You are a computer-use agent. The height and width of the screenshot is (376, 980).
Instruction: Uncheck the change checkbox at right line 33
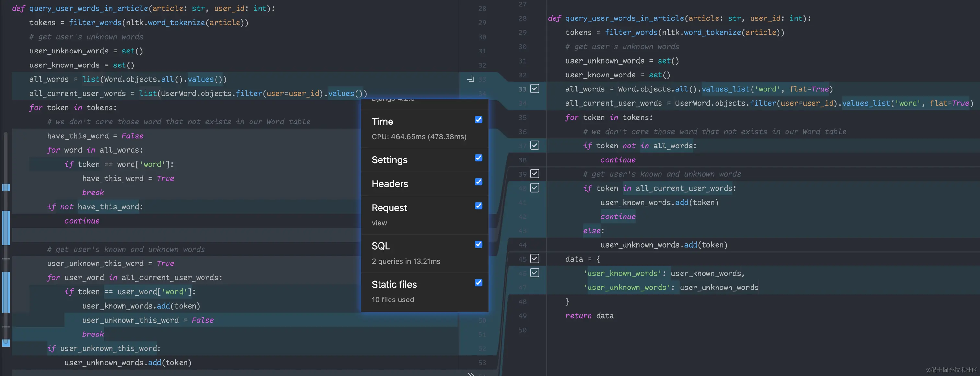[534, 89]
